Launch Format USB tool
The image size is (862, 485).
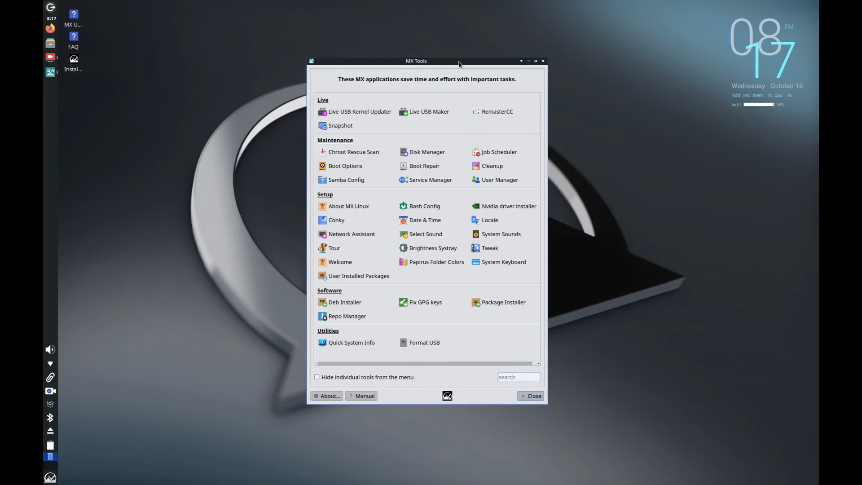tap(419, 343)
